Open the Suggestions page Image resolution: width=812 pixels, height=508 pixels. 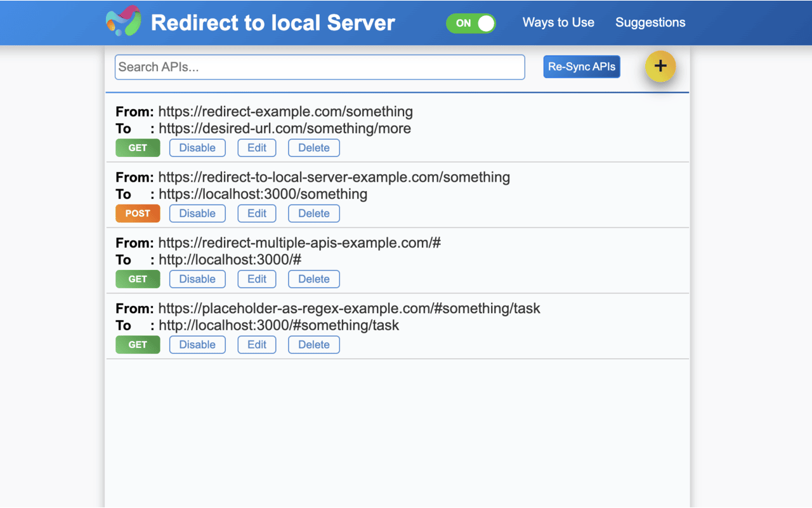coord(650,22)
